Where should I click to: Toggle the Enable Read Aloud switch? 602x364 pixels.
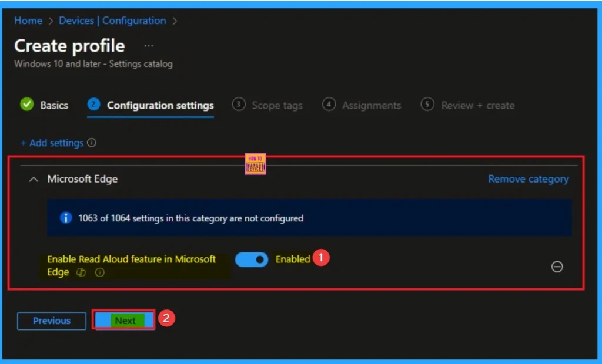(252, 259)
